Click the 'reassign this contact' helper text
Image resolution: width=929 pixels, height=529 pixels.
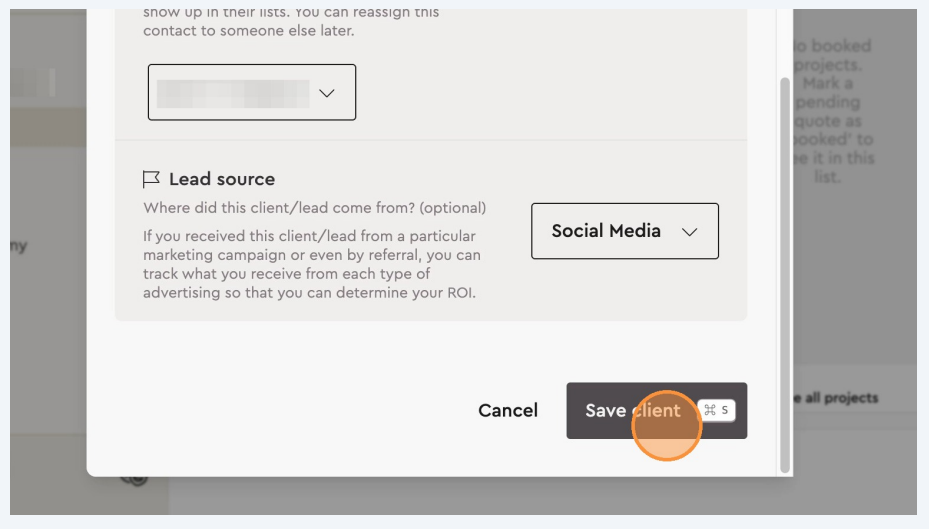pyautogui.click(x=290, y=22)
